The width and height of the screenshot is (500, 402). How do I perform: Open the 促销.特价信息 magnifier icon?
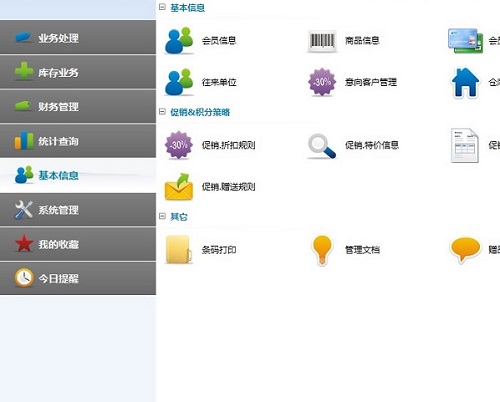[322, 146]
